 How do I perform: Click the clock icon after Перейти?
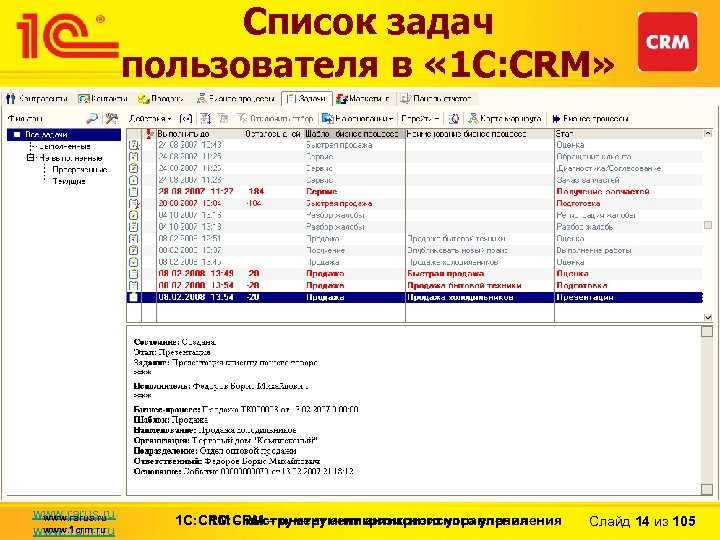454,119
